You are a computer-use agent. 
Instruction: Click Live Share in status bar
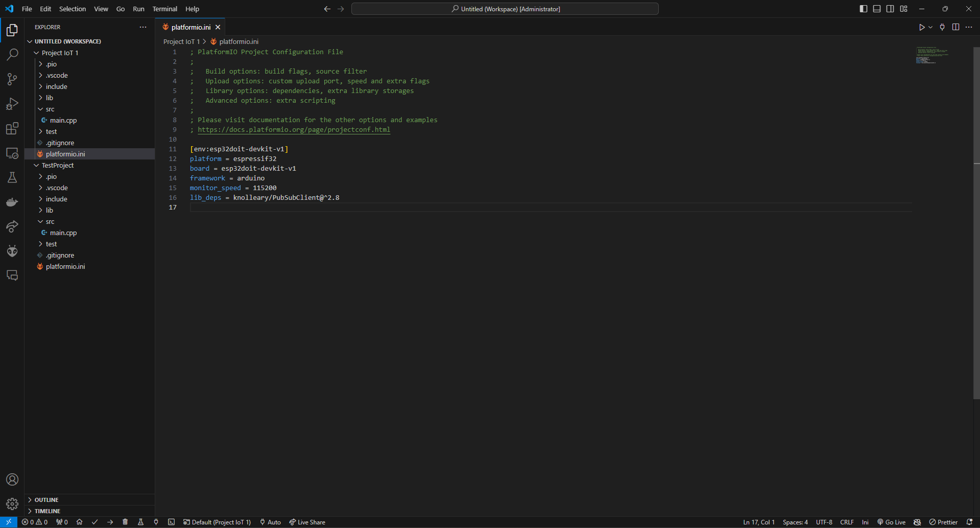click(x=307, y=522)
